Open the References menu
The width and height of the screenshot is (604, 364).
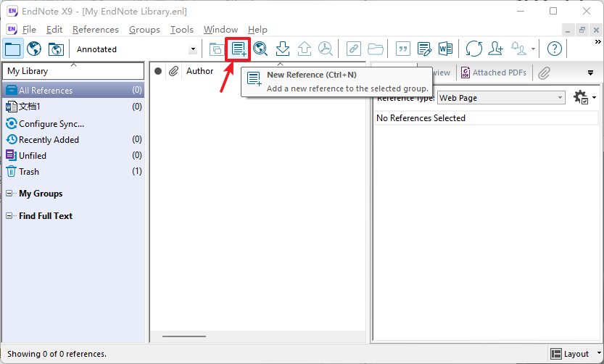(x=96, y=30)
